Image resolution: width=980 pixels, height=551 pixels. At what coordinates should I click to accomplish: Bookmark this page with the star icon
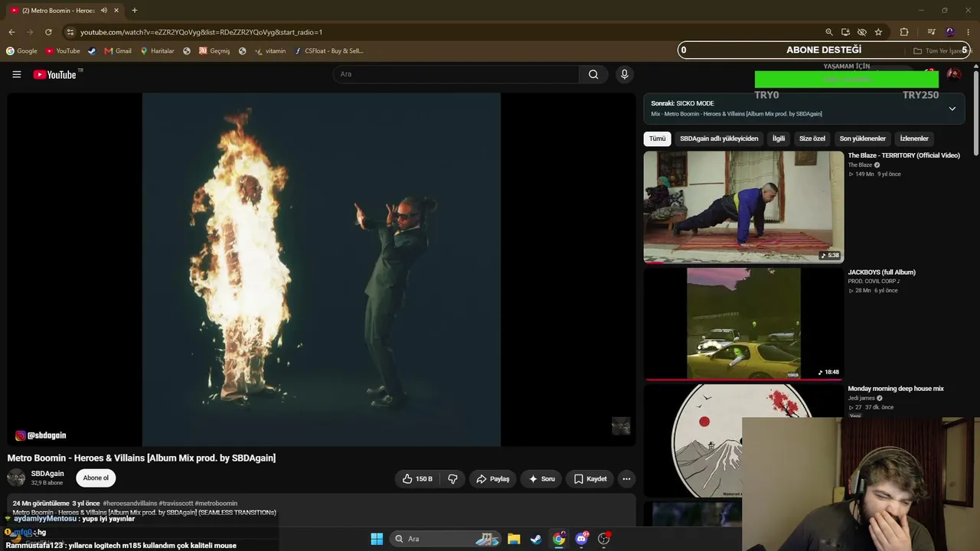pyautogui.click(x=878, y=32)
